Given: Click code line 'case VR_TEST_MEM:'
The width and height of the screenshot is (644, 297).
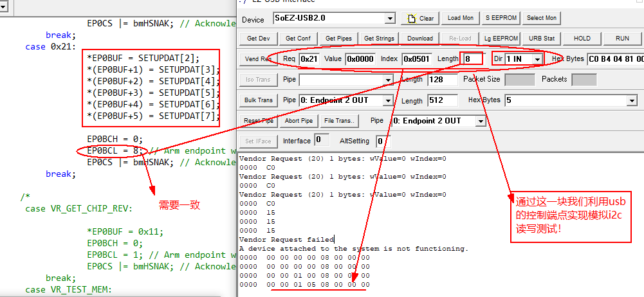Looking at the screenshot, I should click(68, 290).
